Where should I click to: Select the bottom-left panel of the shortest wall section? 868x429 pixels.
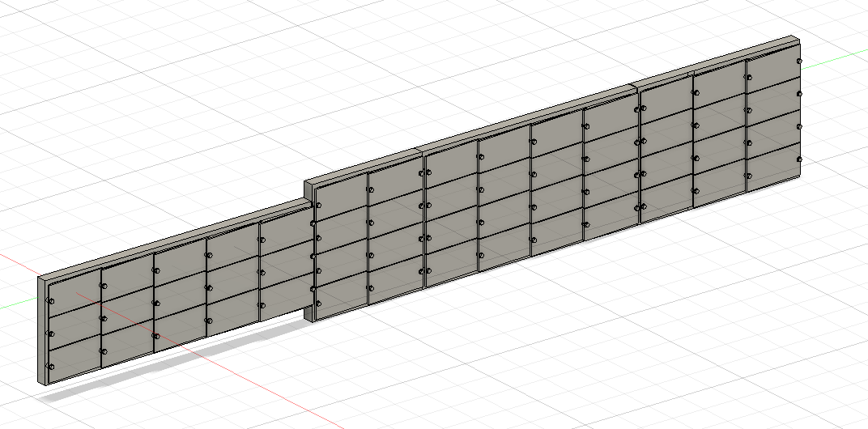coord(74,355)
